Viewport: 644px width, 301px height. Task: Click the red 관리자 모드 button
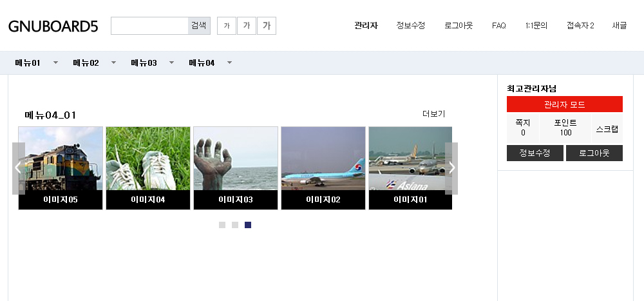pyautogui.click(x=564, y=104)
